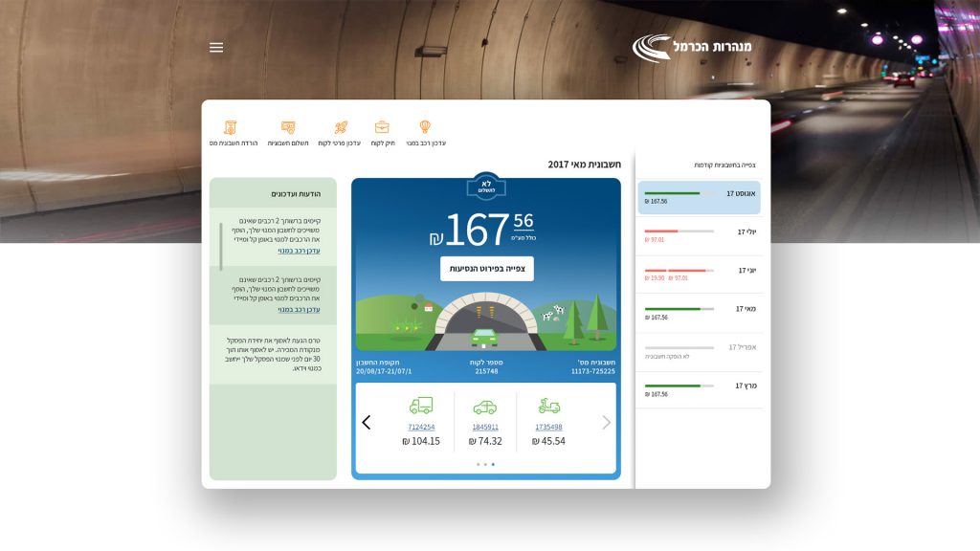Viewport: 980px width, 551px height.
Task: Open the hamburger menu in the header
Action: [x=216, y=48]
